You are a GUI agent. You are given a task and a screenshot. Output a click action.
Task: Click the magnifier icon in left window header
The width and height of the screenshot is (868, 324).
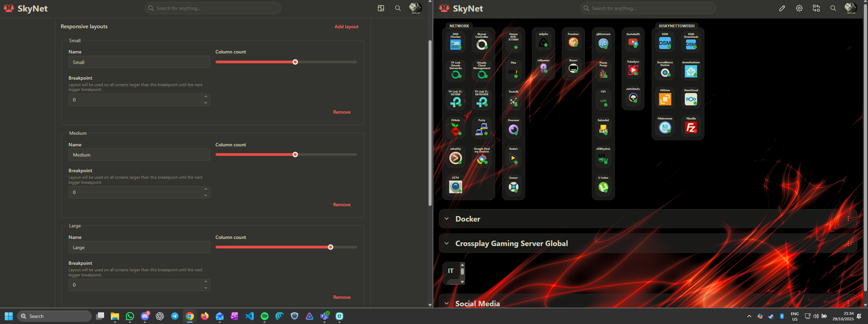click(398, 8)
